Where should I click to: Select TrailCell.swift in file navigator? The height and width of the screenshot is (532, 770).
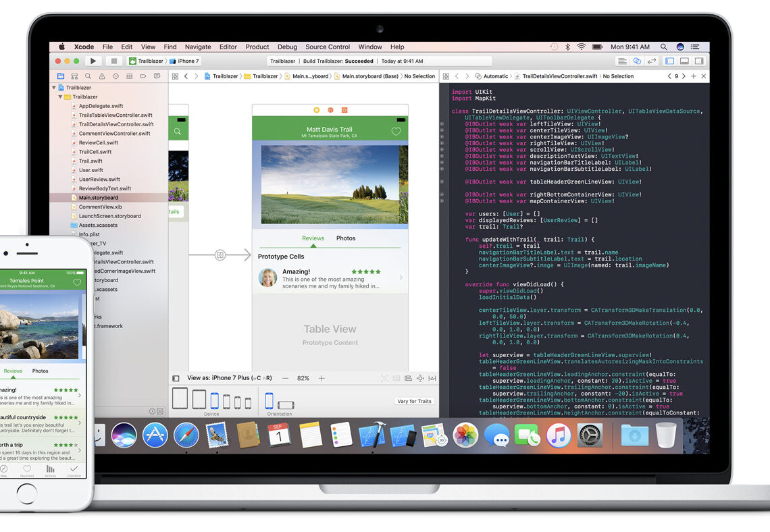coord(95,152)
